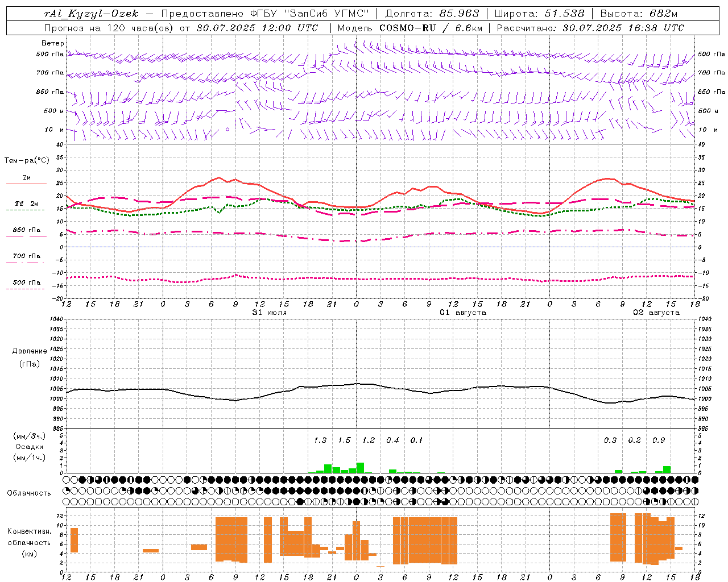Image resolution: width=728 pixels, height=582 pixels.
Task: Click the Высота: 682м header entry
Action: [639, 14]
